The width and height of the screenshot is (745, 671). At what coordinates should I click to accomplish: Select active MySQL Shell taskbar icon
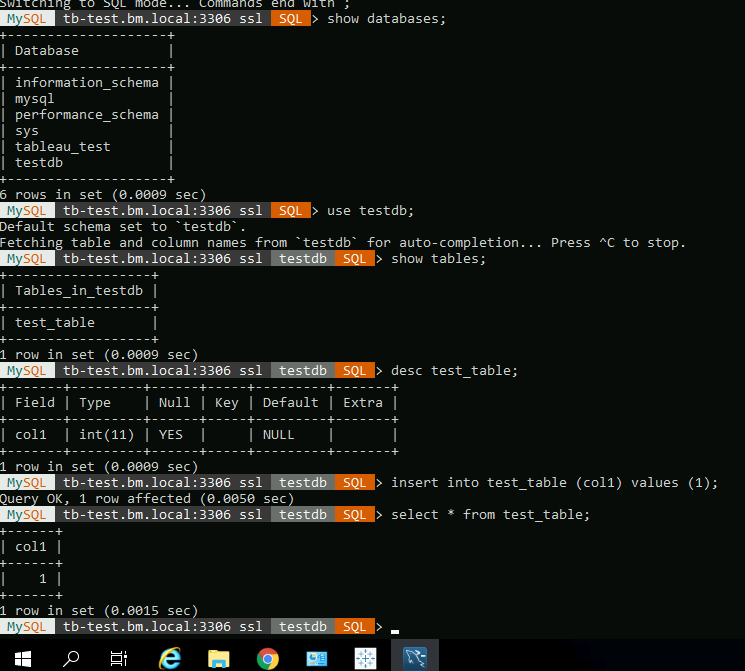click(415, 659)
